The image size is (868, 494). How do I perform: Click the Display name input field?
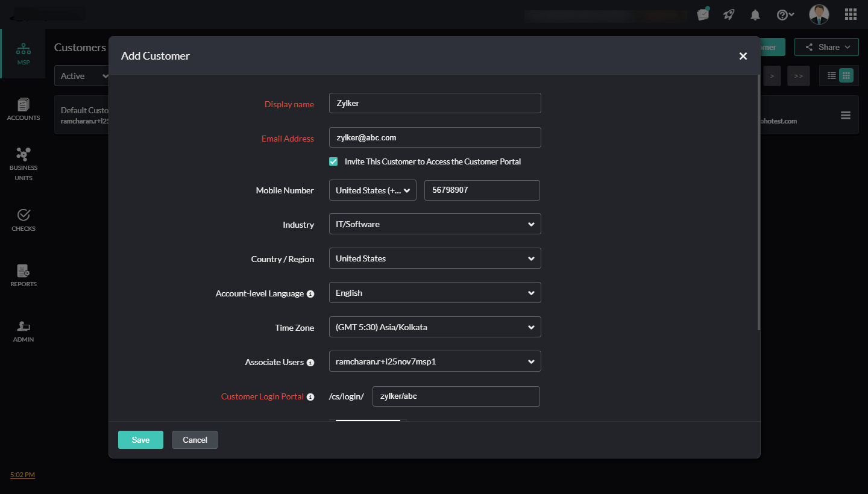[435, 103]
